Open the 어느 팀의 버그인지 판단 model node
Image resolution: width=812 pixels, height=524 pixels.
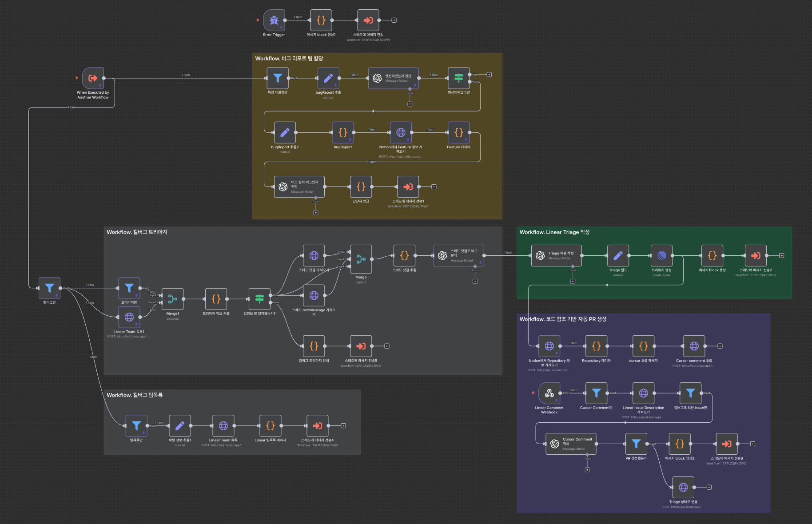(299, 187)
